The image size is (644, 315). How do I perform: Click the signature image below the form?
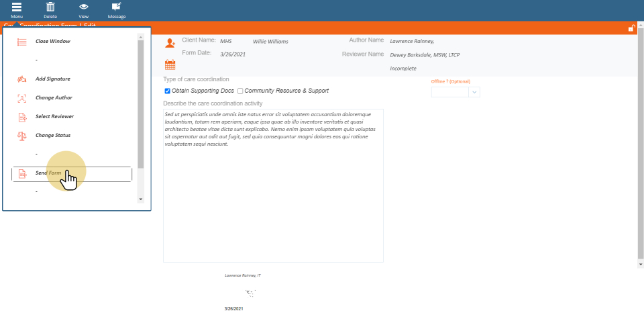(x=250, y=293)
